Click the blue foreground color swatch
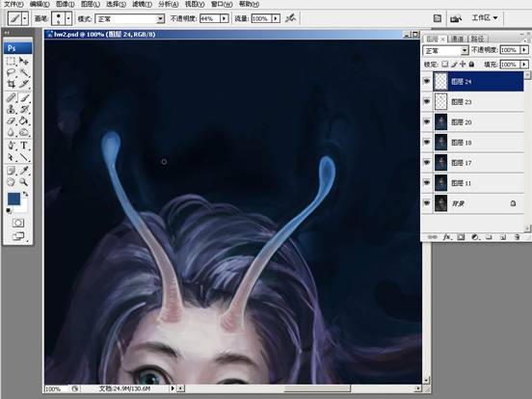The image size is (532, 399). click(13, 199)
